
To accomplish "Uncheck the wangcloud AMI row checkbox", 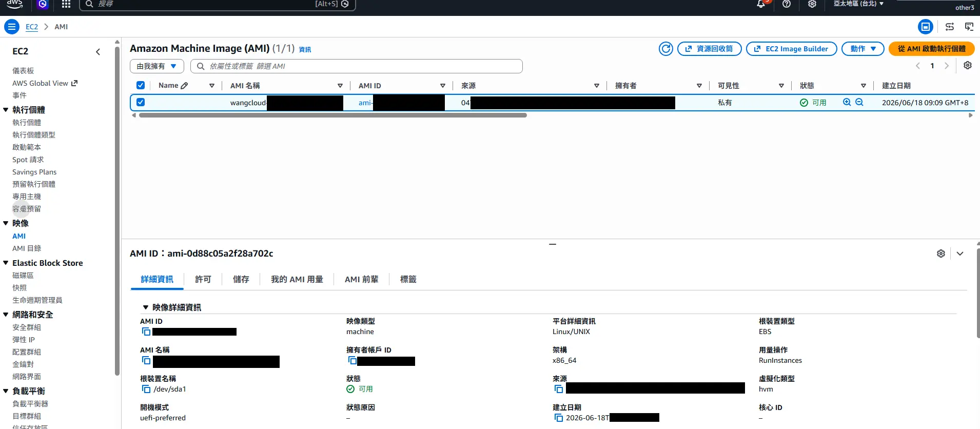I will tap(141, 102).
